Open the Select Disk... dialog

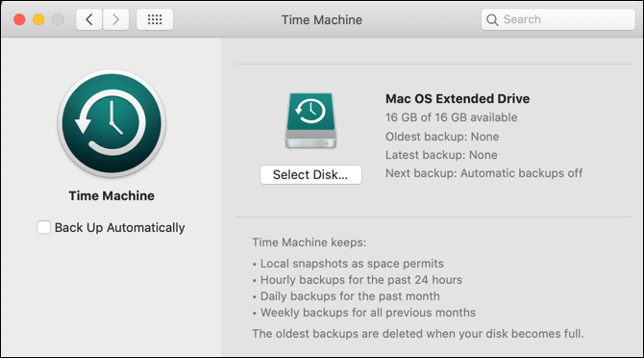(x=310, y=175)
